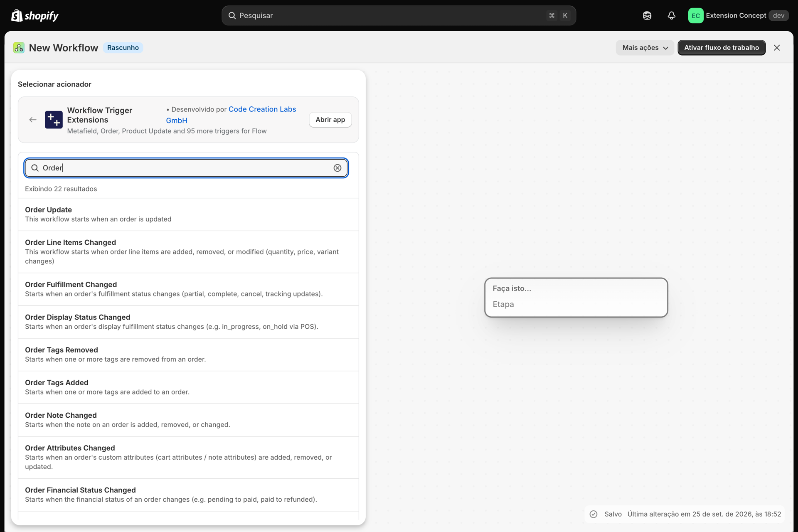
Task: Choose Order Financial Status Changed trigger
Action: click(188, 495)
